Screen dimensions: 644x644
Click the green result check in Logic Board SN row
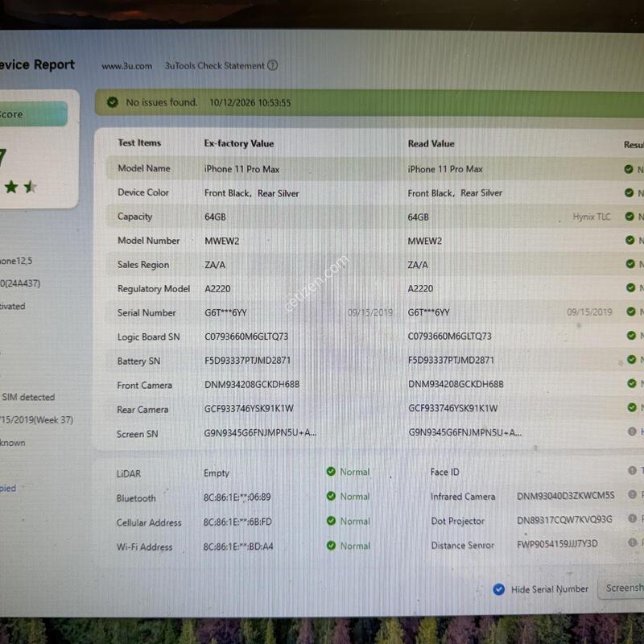click(x=631, y=336)
